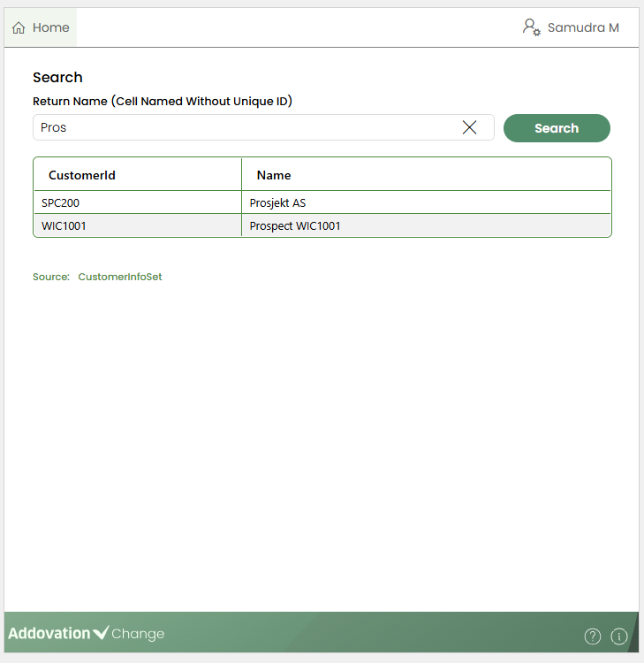
Task: Clear the search text with the X icon
Action: click(x=469, y=127)
